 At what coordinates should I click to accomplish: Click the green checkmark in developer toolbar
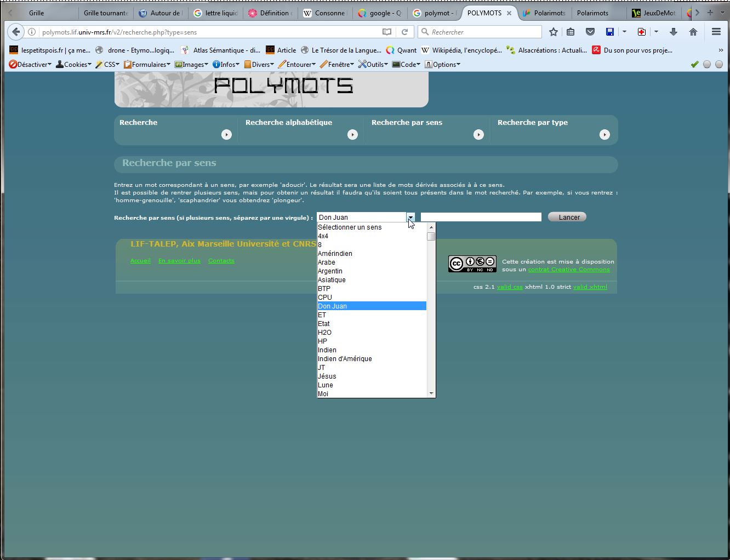click(695, 64)
